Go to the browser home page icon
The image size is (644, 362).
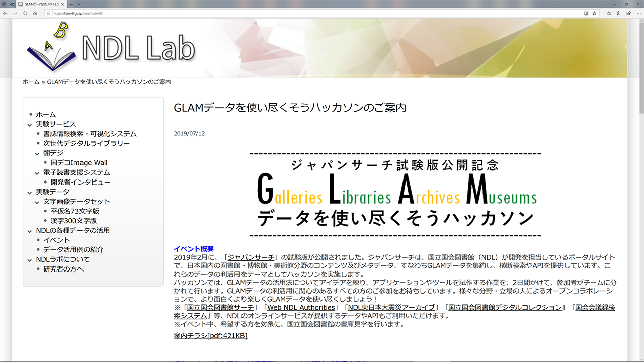[35, 13]
